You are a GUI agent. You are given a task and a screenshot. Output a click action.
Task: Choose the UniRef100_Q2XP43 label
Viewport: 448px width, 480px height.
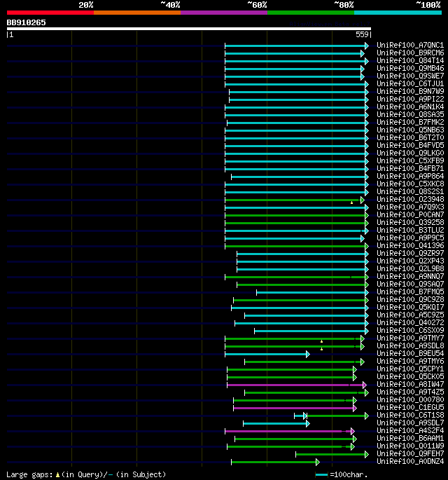point(410,261)
